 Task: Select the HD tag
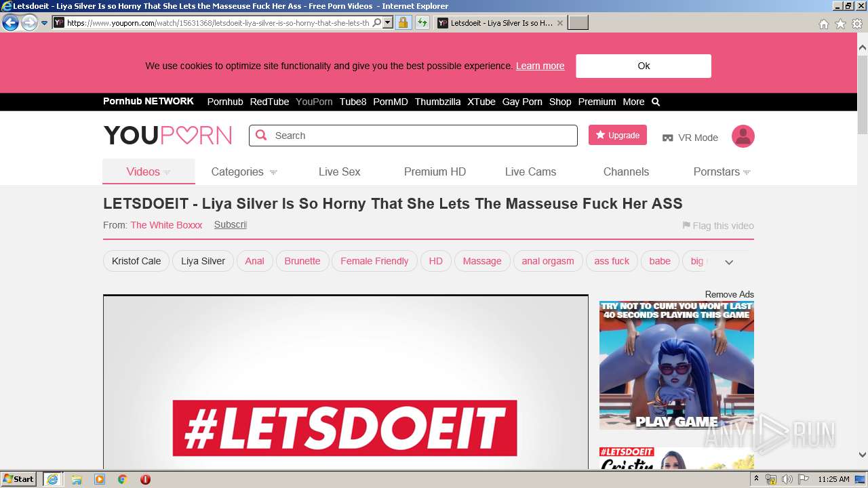436,261
